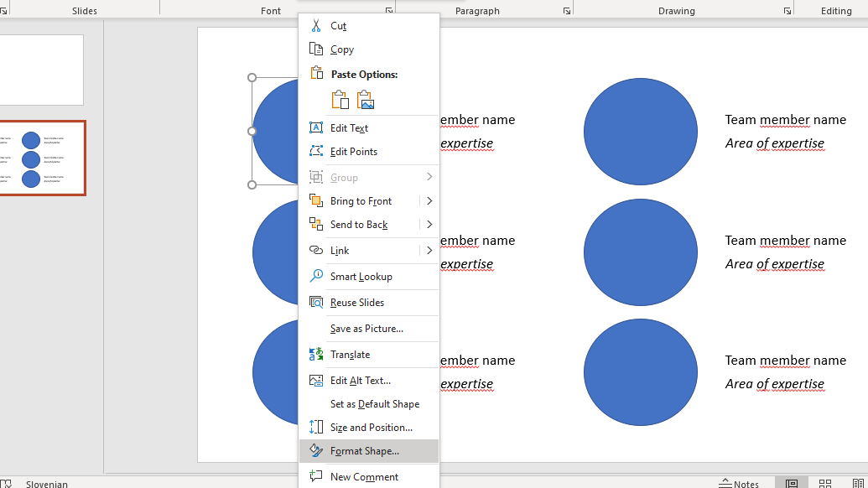
Task: Open the Paragraph dialog launcher
Action: click(x=567, y=11)
